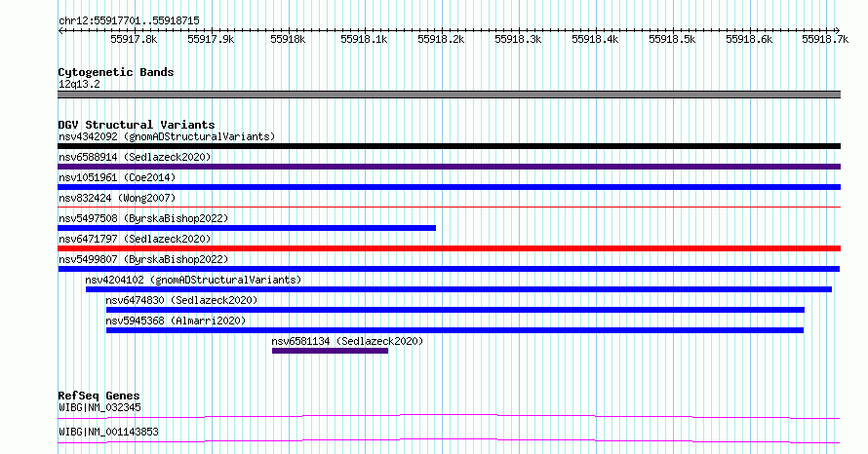Image resolution: width=868 pixels, height=454 pixels.
Task: Click the Cytogenetic Bands track heading
Action: (x=116, y=72)
